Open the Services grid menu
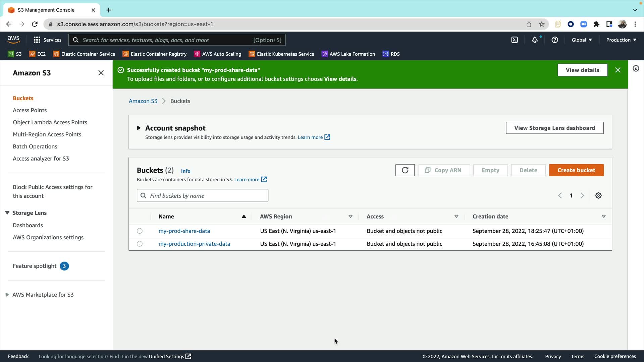This screenshot has height=362, width=644. (37, 40)
